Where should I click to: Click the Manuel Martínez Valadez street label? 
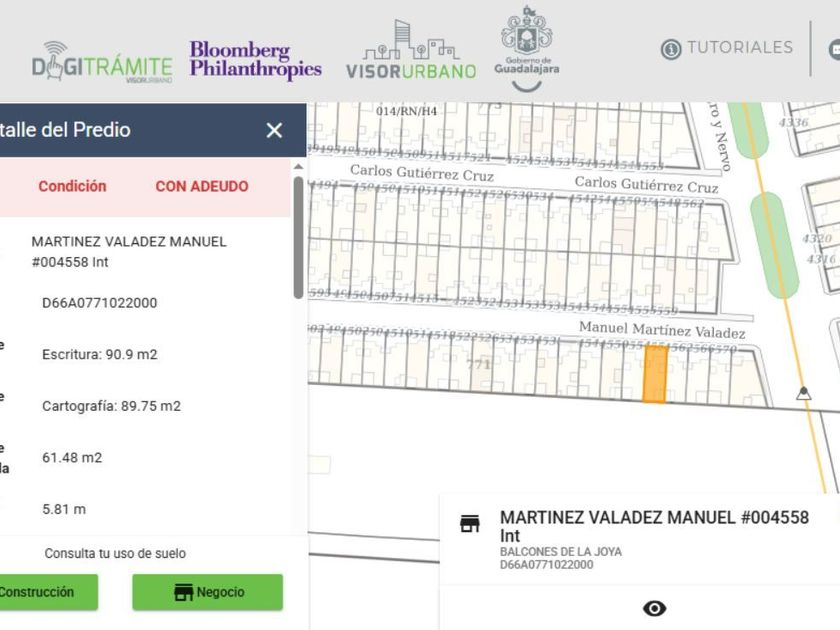click(662, 330)
